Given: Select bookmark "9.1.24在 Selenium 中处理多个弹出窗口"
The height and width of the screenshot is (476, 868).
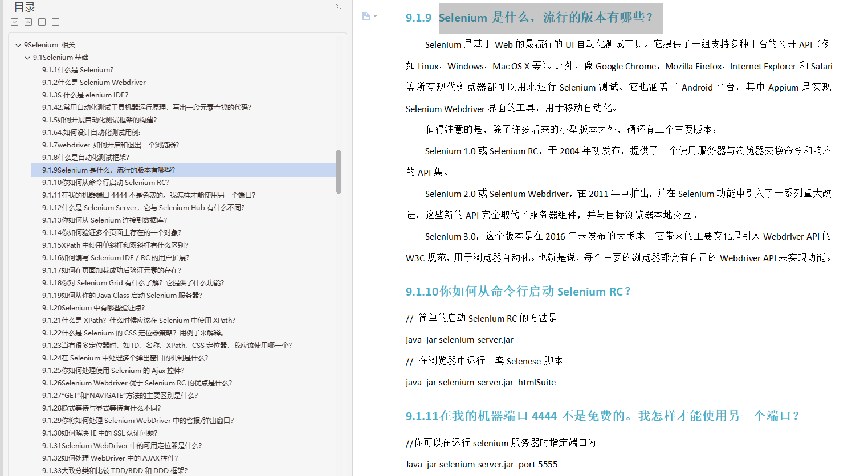Looking at the screenshot, I should point(125,358).
